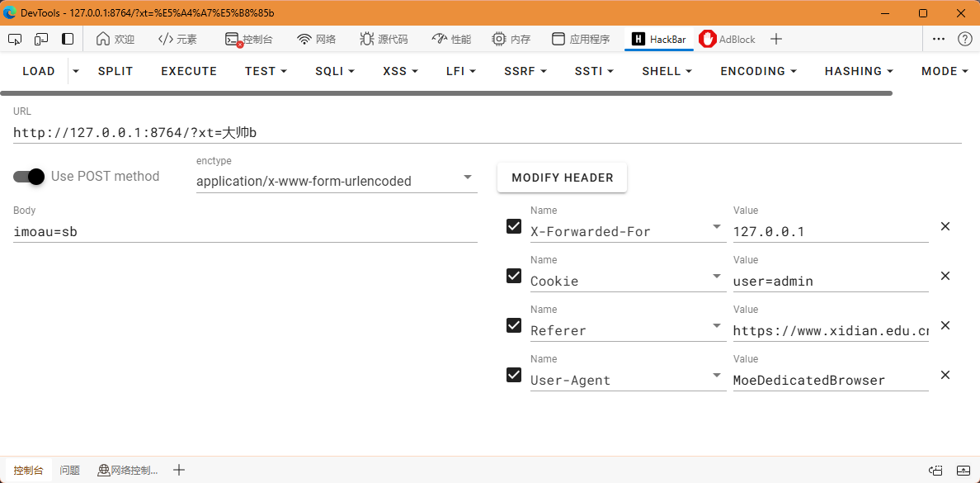Image resolution: width=980 pixels, height=483 pixels.
Task: Toggle device emulation icon
Action: tap(41, 39)
